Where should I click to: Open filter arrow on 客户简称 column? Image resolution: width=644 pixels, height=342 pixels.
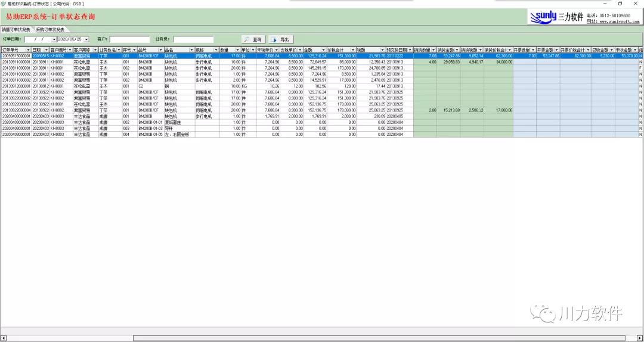tap(95, 50)
